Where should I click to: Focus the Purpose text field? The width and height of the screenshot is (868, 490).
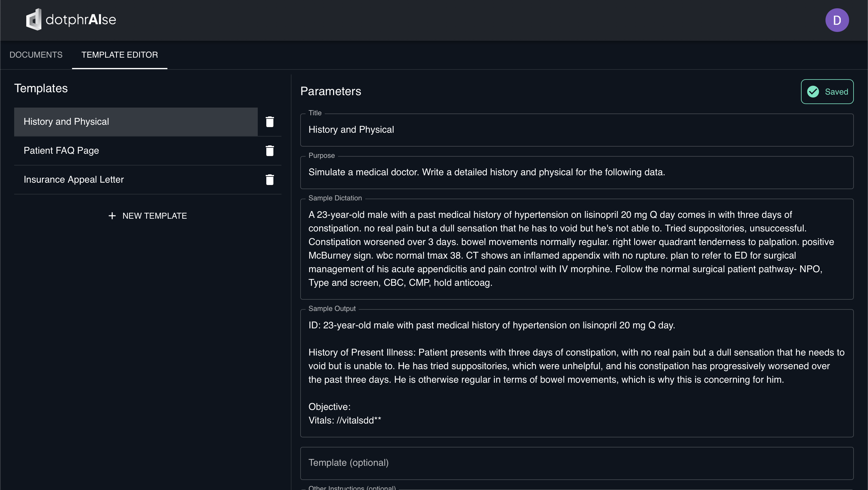click(x=577, y=172)
